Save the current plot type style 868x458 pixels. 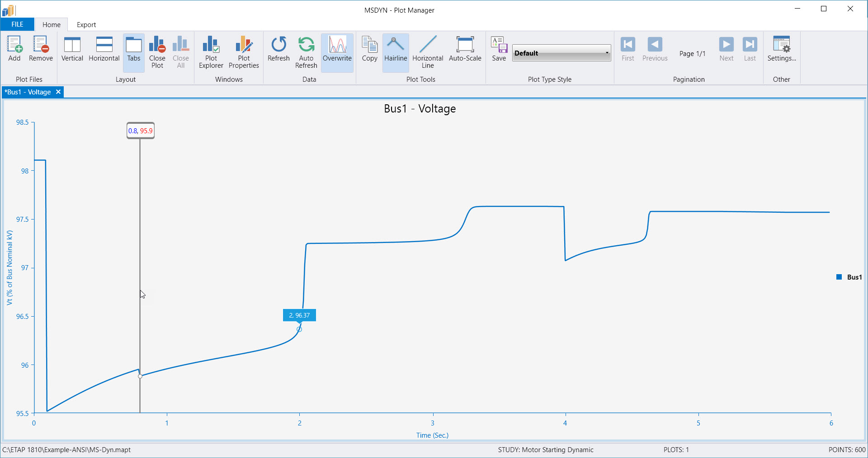click(x=499, y=50)
